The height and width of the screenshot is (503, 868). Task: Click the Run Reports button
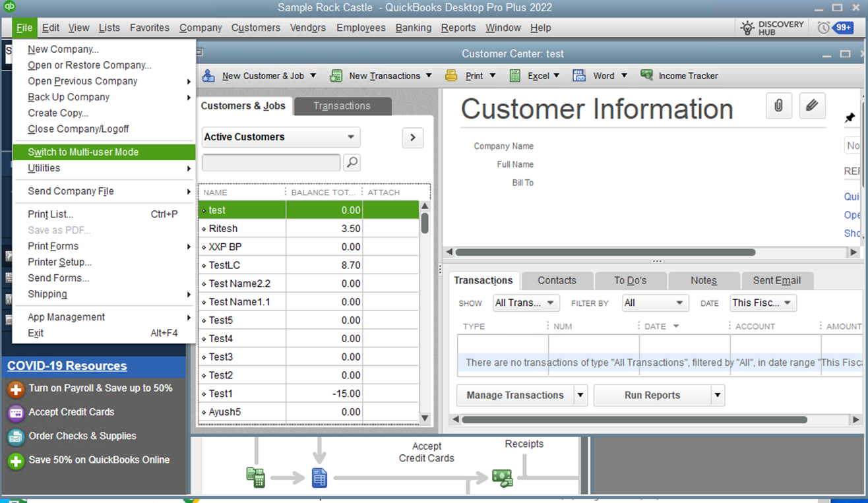pos(652,396)
